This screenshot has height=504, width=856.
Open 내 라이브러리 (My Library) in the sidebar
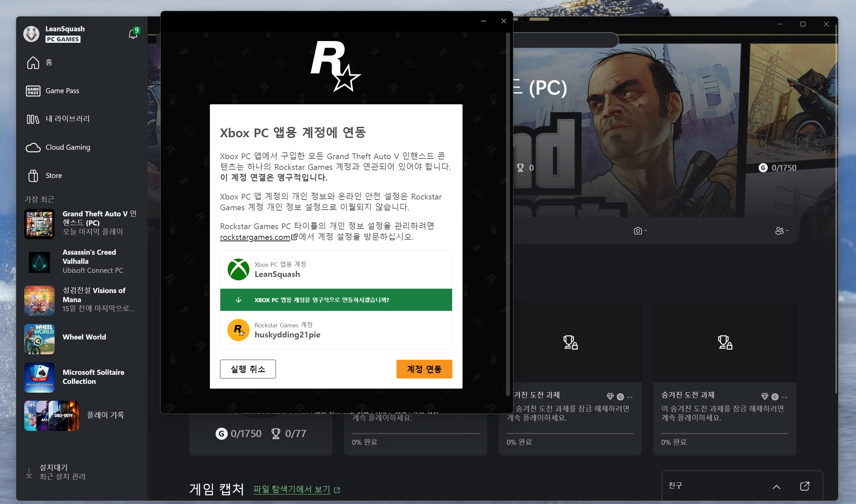click(x=67, y=119)
